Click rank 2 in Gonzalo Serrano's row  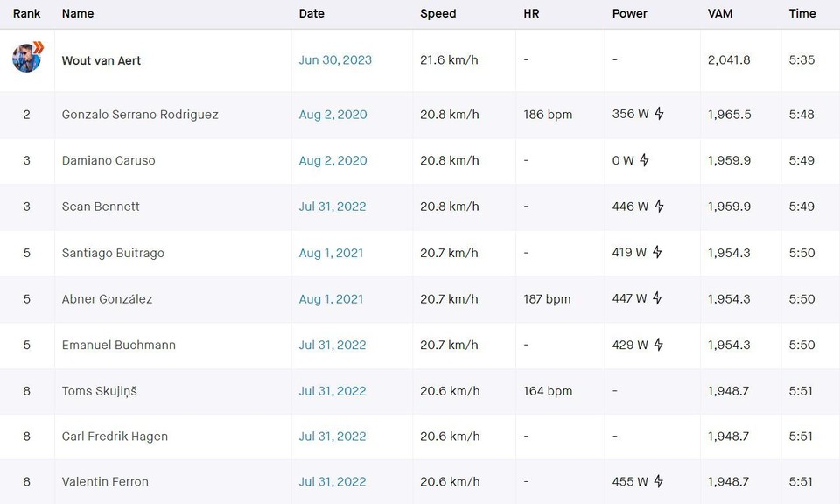(27, 114)
